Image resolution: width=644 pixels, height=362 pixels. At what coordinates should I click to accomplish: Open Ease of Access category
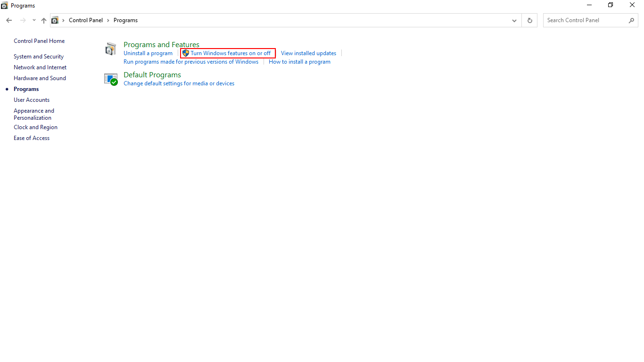32,138
